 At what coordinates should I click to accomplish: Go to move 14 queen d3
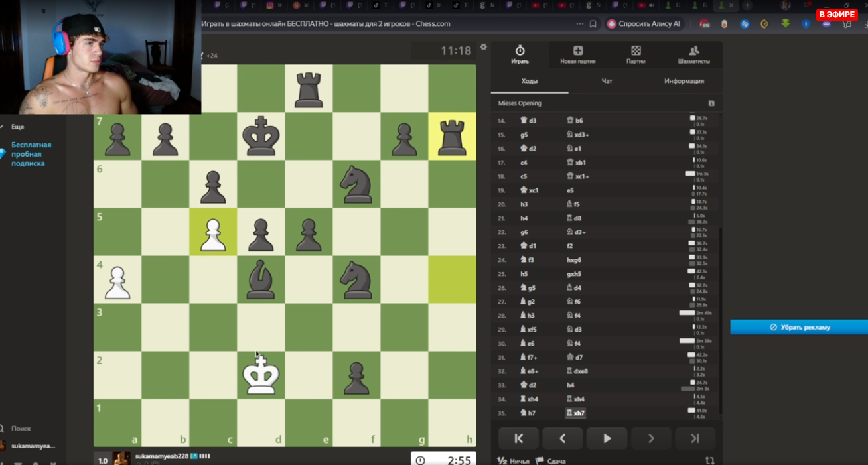[x=528, y=120]
